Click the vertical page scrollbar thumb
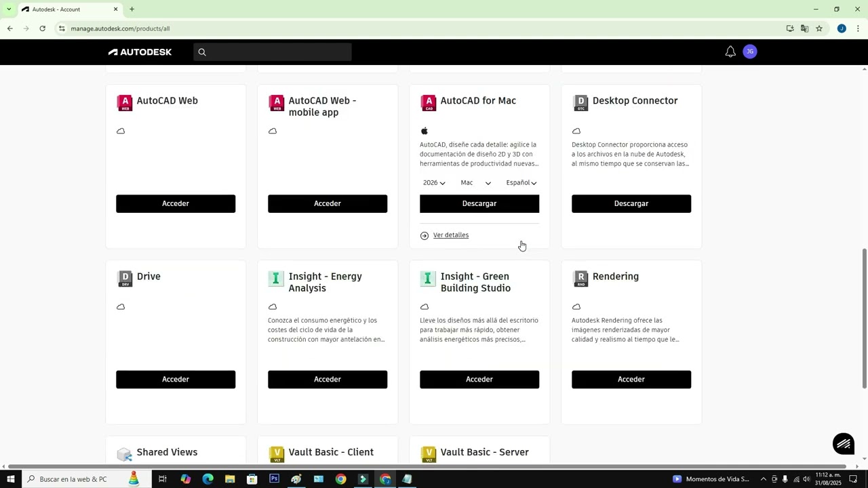 [864, 319]
